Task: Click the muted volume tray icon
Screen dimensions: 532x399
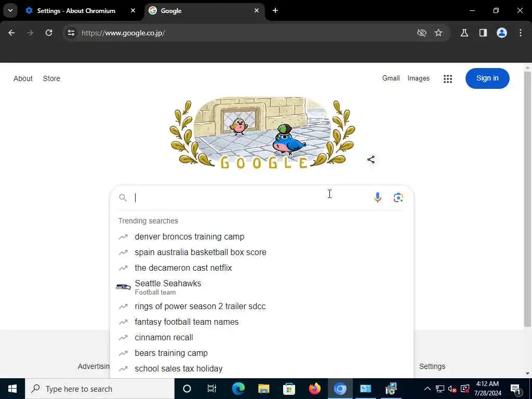Action: [452, 389]
